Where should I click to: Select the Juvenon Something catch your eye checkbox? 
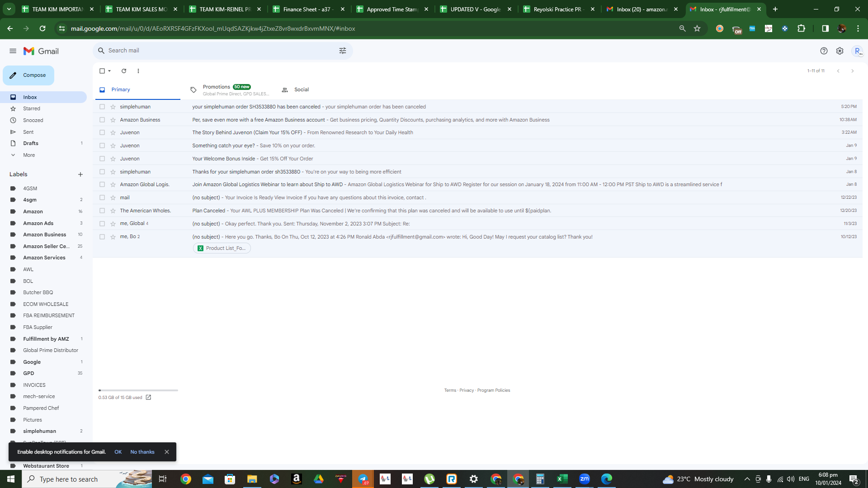click(x=102, y=145)
